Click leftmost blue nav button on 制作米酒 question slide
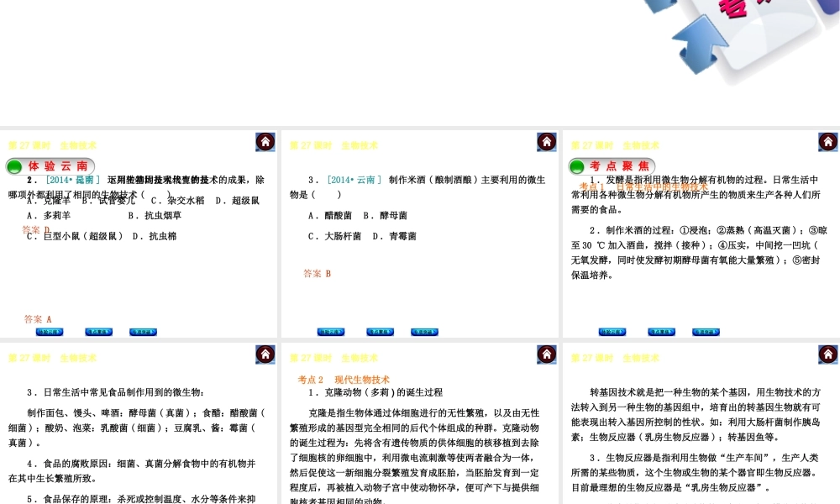This screenshot has width=840, height=504. click(331, 332)
